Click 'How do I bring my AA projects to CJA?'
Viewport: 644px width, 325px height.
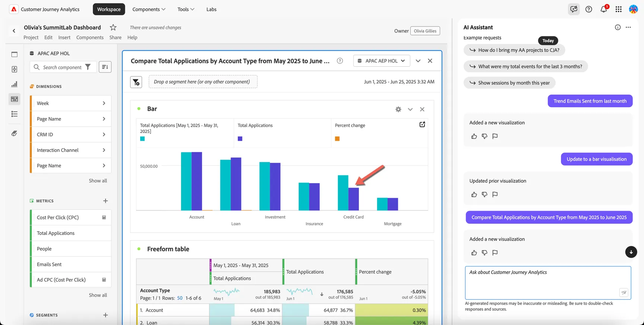[x=514, y=50]
